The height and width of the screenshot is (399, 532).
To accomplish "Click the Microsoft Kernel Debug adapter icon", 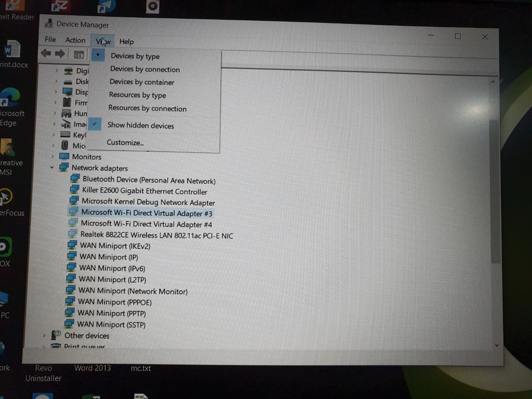I will pos(74,201).
